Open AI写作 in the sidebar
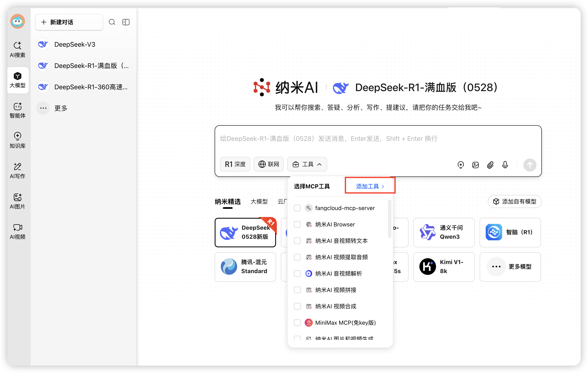588x373 pixels. pyautogui.click(x=17, y=171)
